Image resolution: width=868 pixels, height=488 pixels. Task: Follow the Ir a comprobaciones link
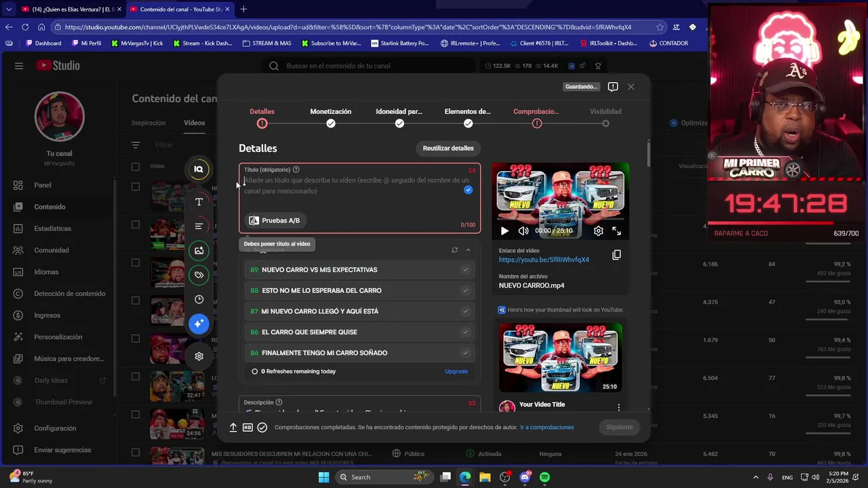547,428
